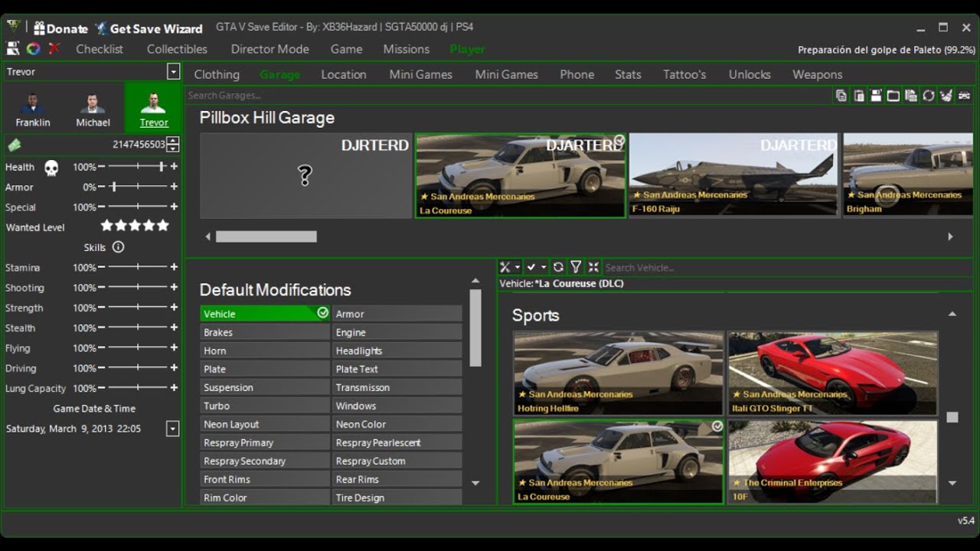
Task: Click the colorful ring theme icon
Action: pyautogui.click(x=33, y=49)
